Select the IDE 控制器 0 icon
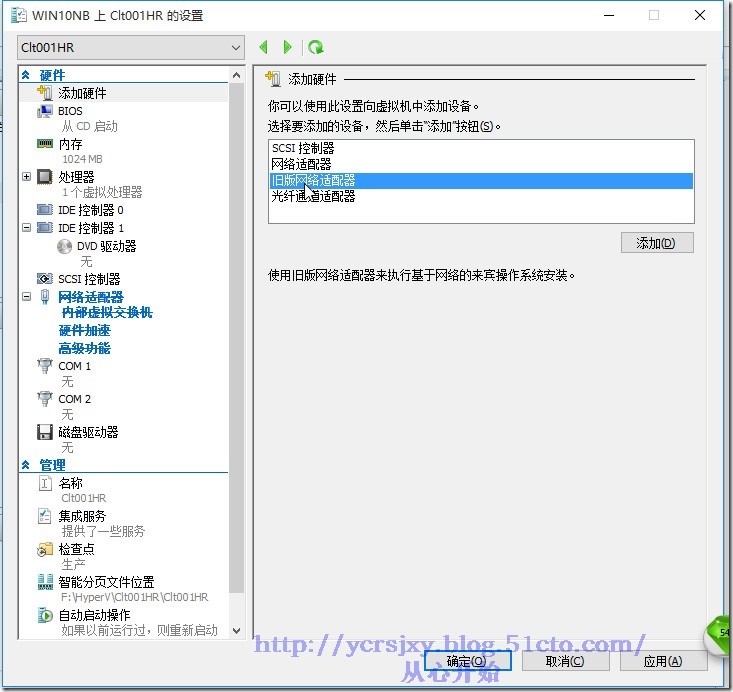Image resolution: width=733 pixels, height=692 pixels. point(45,209)
